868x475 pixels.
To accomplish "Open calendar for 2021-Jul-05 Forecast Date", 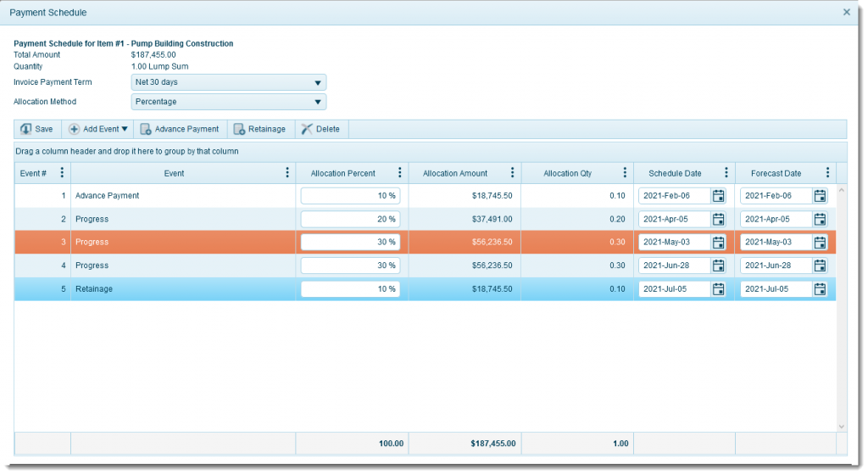I will pyautogui.click(x=820, y=288).
